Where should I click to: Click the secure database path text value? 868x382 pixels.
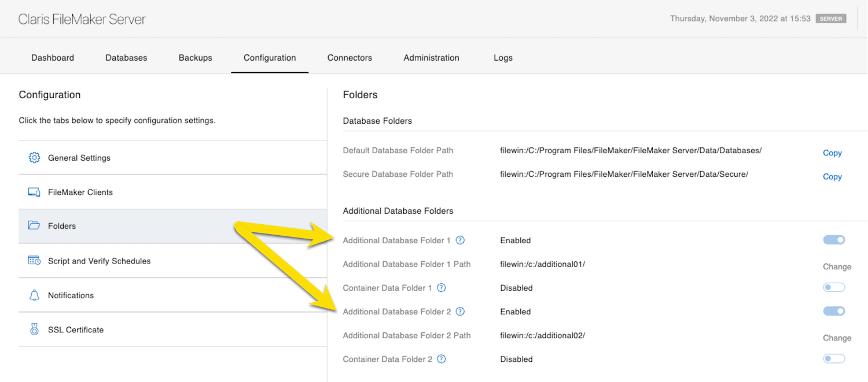(624, 174)
